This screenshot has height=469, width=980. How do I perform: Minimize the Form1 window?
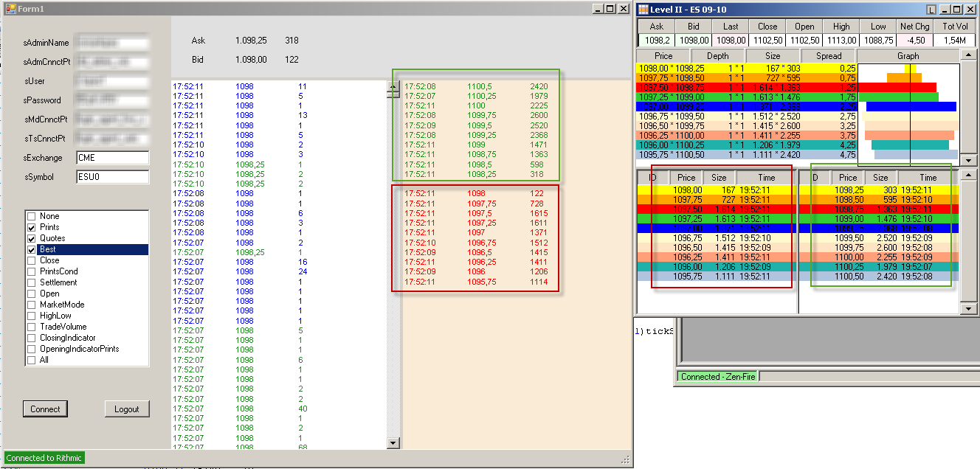click(x=598, y=8)
